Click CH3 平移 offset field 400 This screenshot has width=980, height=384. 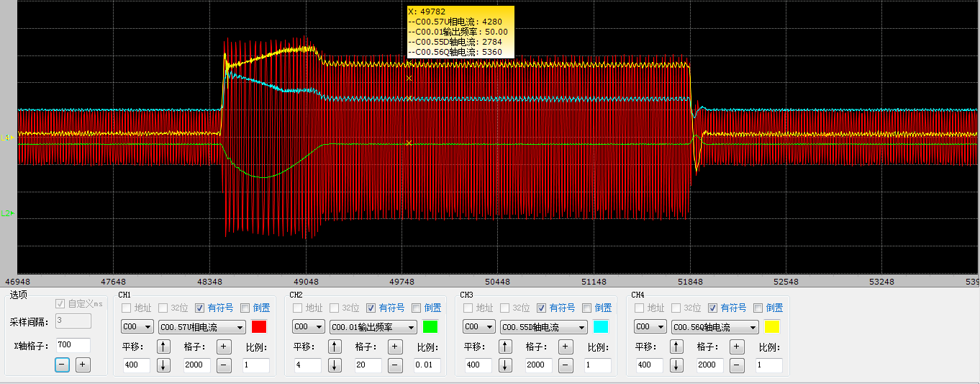[x=478, y=365]
